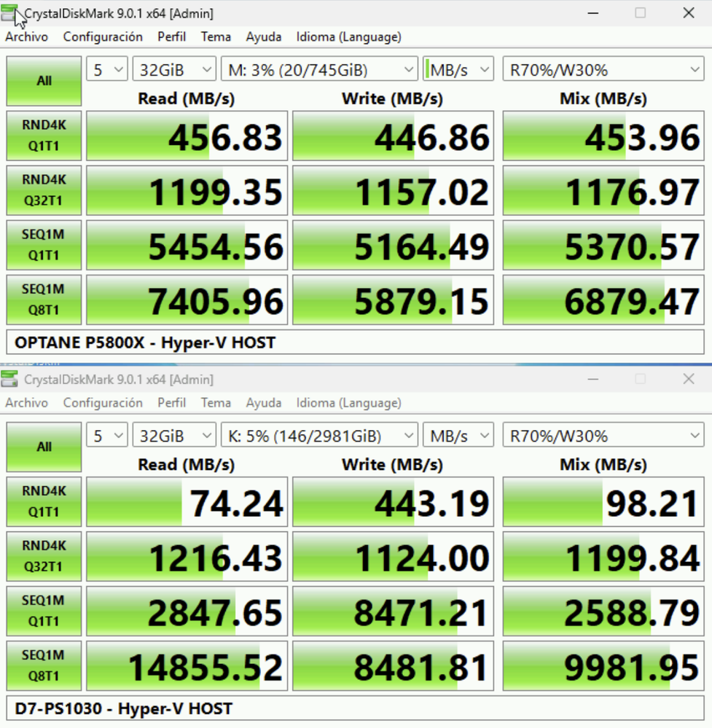Viewport: 712px width, 728px height.
Task: Select the read result 74.24
Action: pos(187,501)
